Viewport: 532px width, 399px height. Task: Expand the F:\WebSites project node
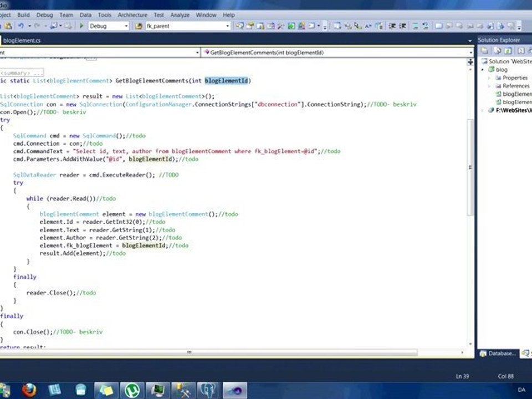point(483,110)
